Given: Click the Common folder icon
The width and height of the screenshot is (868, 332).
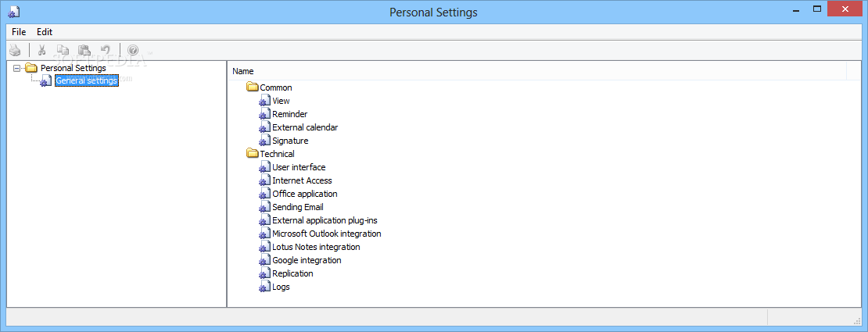Looking at the screenshot, I should [x=253, y=87].
